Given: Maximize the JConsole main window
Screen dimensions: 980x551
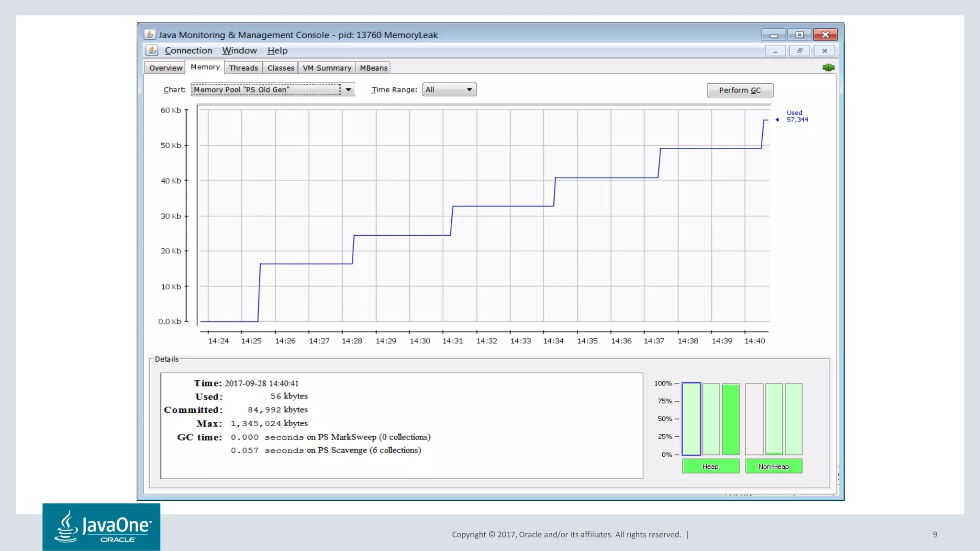Looking at the screenshot, I should [799, 35].
